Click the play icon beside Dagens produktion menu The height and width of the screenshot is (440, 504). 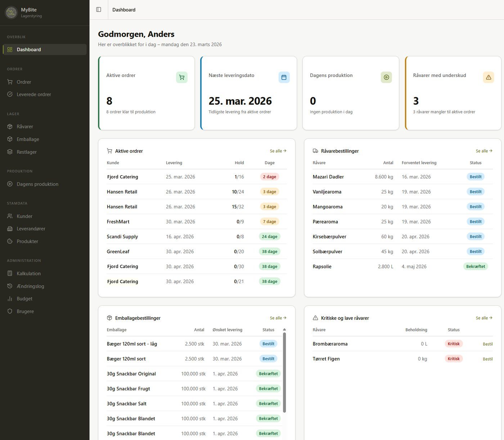click(10, 184)
